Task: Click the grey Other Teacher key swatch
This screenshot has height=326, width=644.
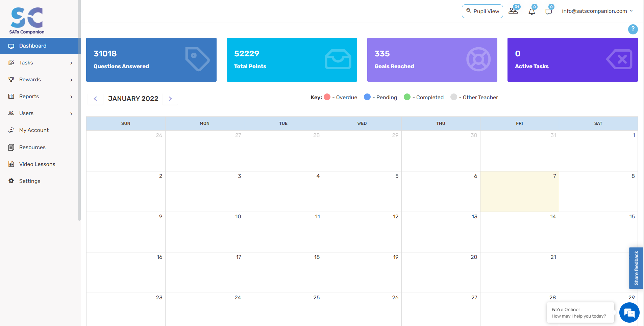Action: point(454,97)
